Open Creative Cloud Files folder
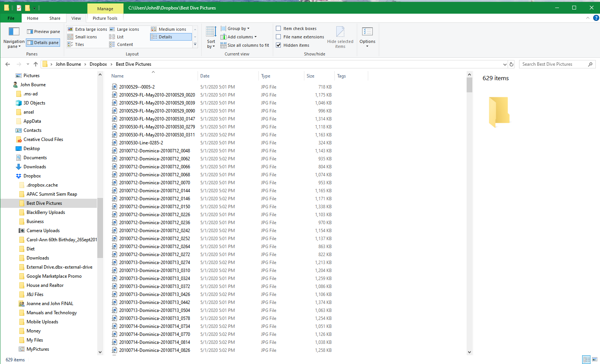 43,139
